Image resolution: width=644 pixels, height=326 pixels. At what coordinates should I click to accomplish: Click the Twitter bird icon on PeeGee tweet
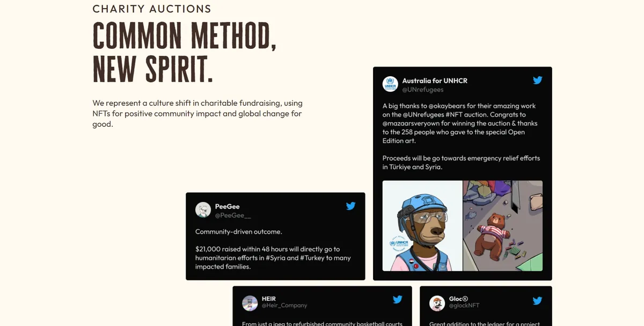coord(350,206)
